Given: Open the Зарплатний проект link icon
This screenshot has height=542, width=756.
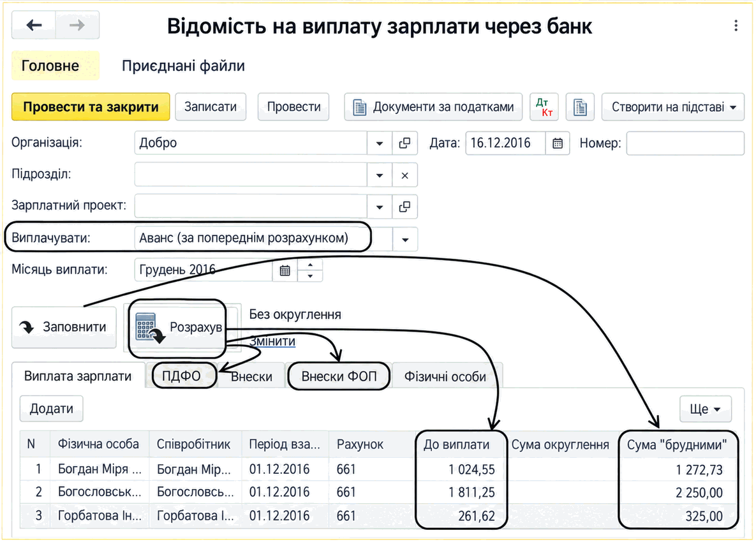Looking at the screenshot, I should coord(404,207).
